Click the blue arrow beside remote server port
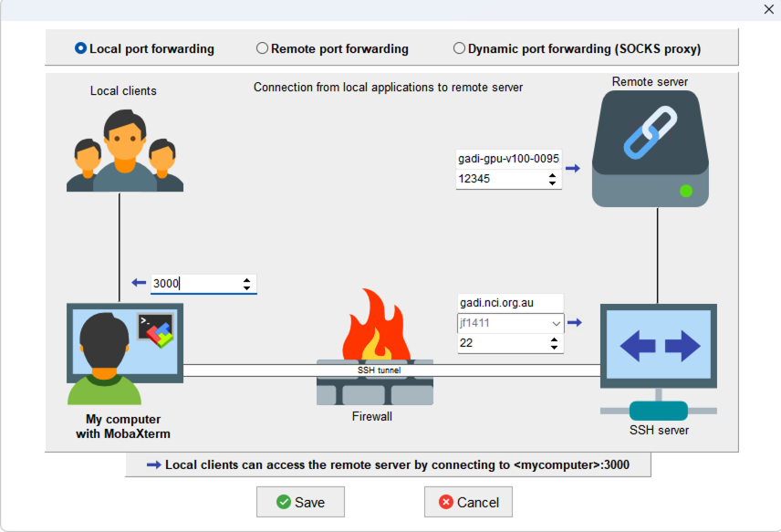Image resolution: width=781 pixels, height=532 pixels. 573,168
